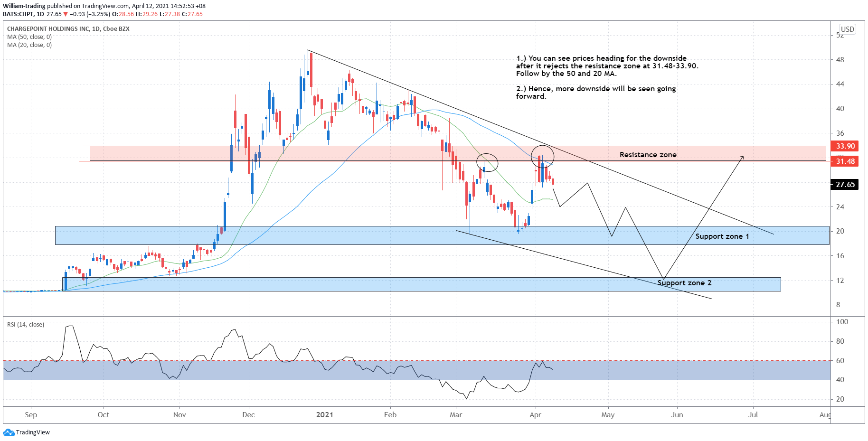This screenshot has height=441, width=868.
Task: Click the 44 level on price axis
Action: 840,84
